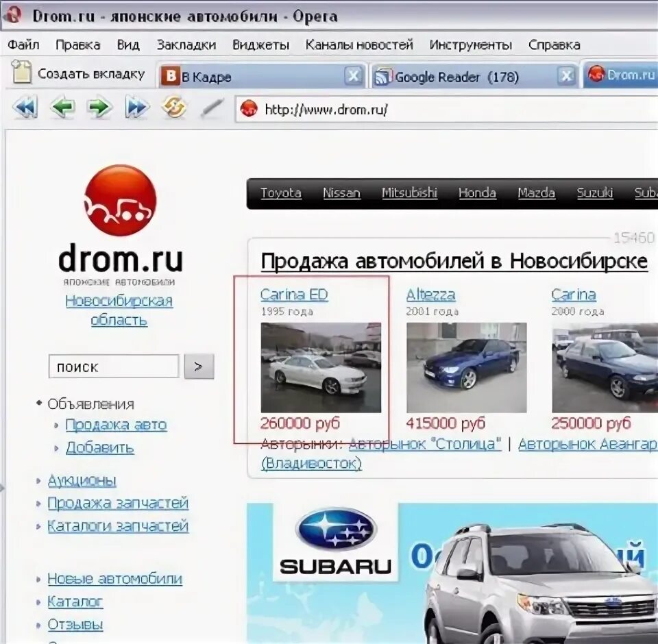Click the red drom.ru car logo
658x644 pixels.
[120, 200]
